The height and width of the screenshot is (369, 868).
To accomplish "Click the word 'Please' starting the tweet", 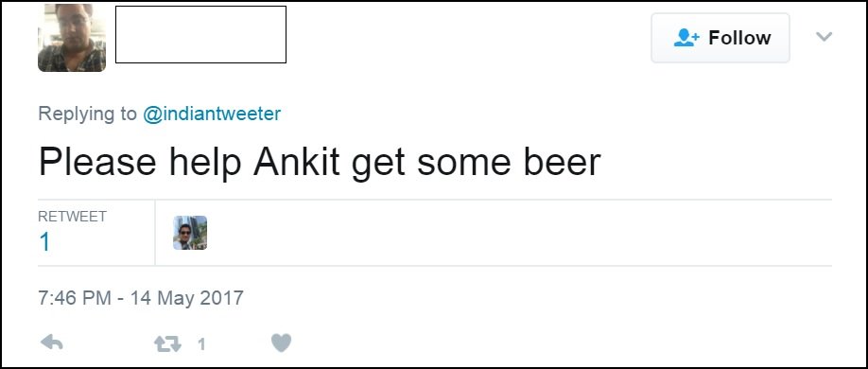I will [97, 161].
